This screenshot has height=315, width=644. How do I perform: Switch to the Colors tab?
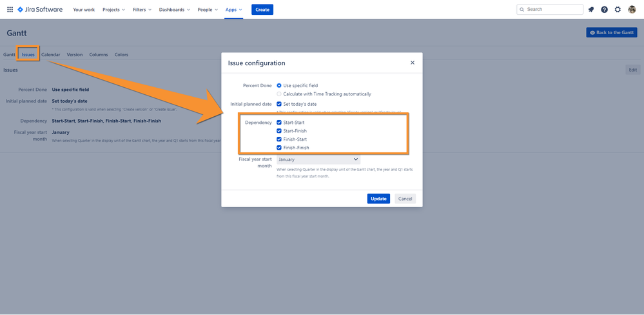pyautogui.click(x=121, y=55)
